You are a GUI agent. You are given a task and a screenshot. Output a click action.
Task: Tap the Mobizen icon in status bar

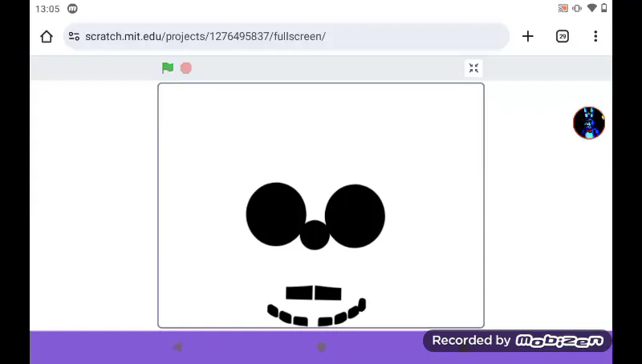pos(72,9)
